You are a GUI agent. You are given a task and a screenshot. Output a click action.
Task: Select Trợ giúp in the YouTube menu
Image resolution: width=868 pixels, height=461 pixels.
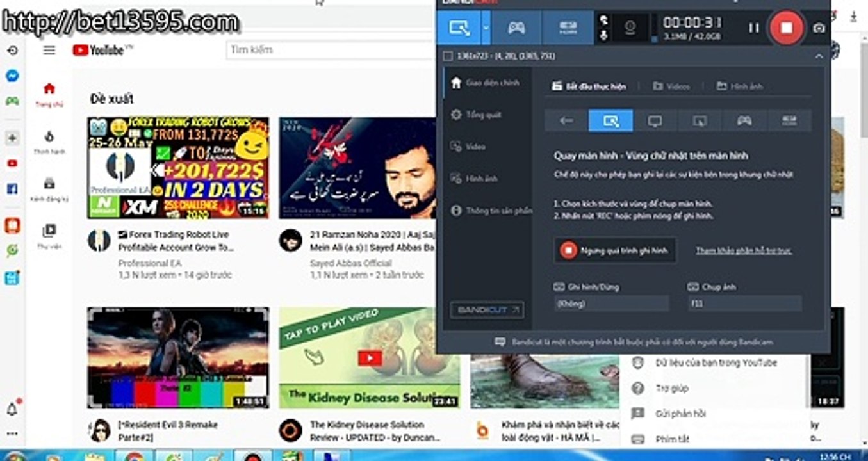coord(671,389)
